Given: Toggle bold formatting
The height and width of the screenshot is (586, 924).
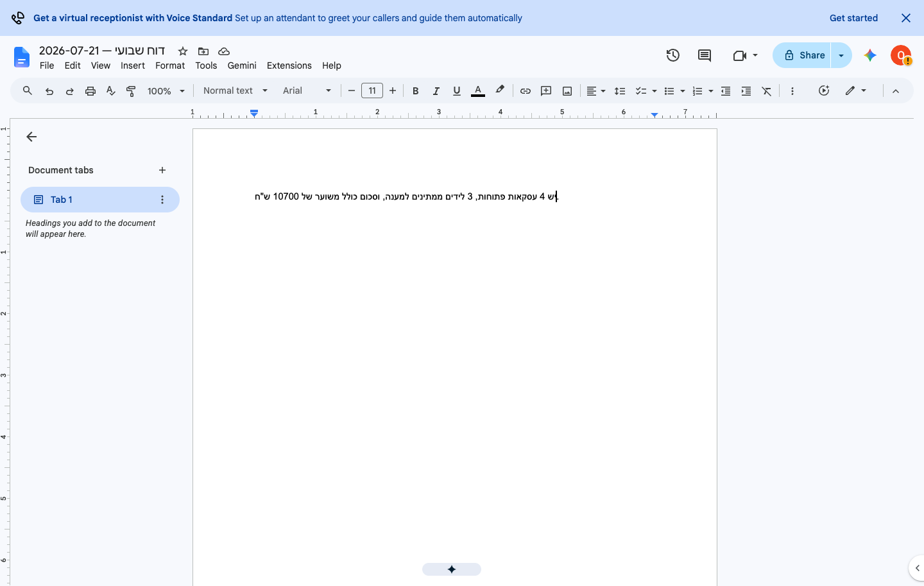Looking at the screenshot, I should point(416,91).
